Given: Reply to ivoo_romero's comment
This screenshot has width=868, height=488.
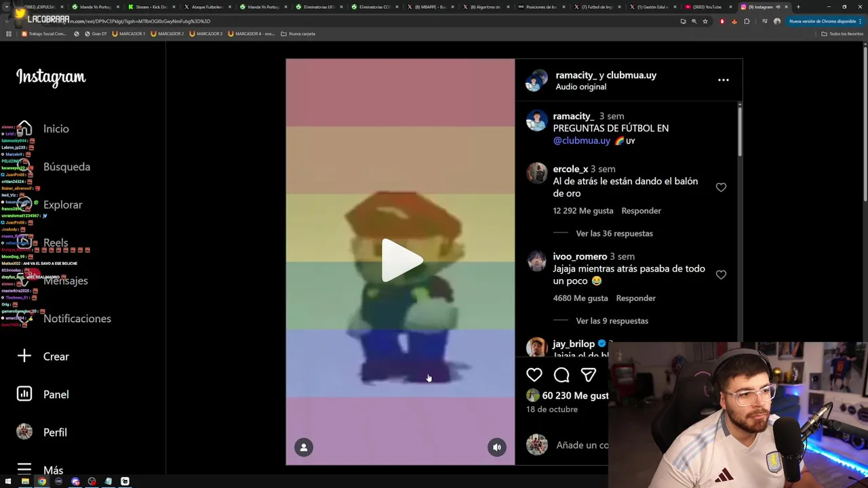Looking at the screenshot, I should point(636,298).
